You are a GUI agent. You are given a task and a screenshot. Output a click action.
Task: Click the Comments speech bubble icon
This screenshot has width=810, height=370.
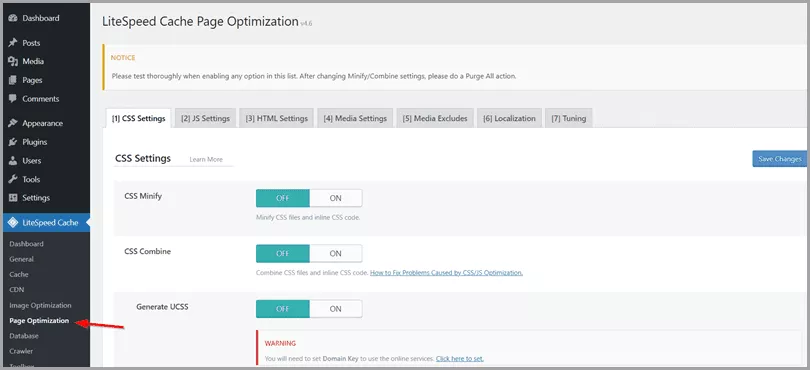(13, 99)
